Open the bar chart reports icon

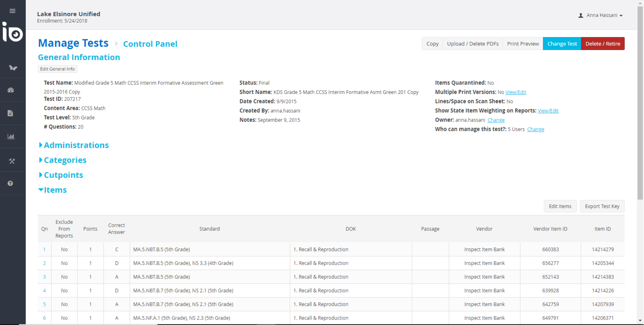(x=11, y=136)
